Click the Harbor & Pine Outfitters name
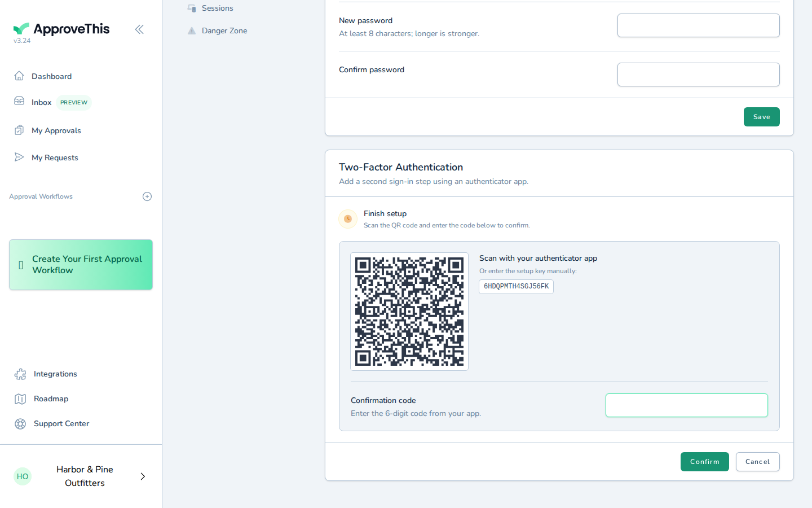This screenshot has width=812, height=508. pyautogui.click(x=85, y=476)
